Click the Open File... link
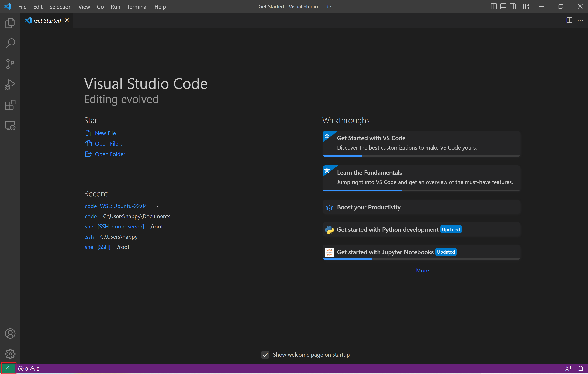Viewport: 588px width, 374px height. 108,144
